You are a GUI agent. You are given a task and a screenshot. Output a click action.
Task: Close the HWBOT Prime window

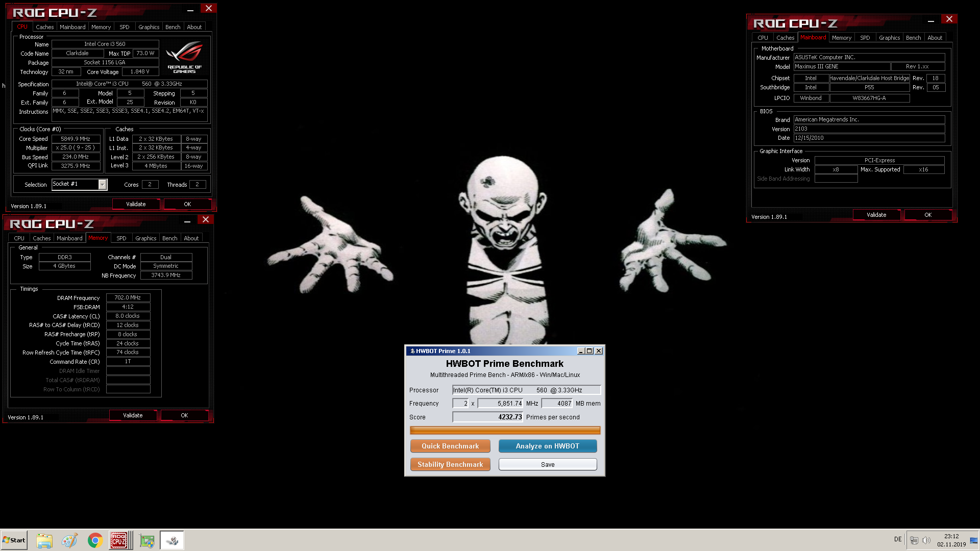(599, 351)
